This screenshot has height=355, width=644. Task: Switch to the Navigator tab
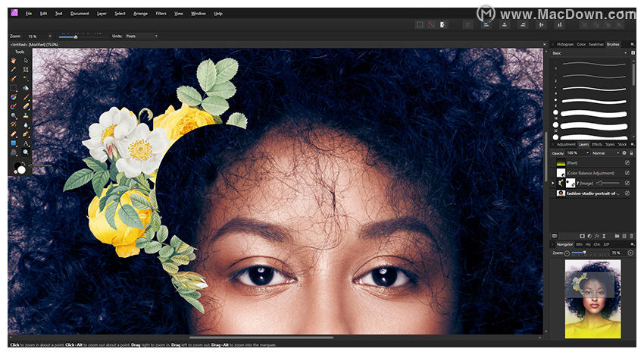564,244
